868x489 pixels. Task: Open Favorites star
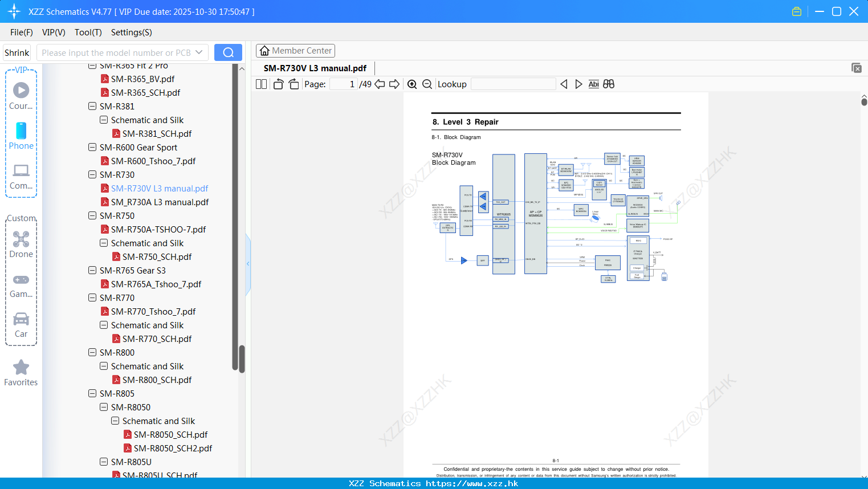coord(21,373)
